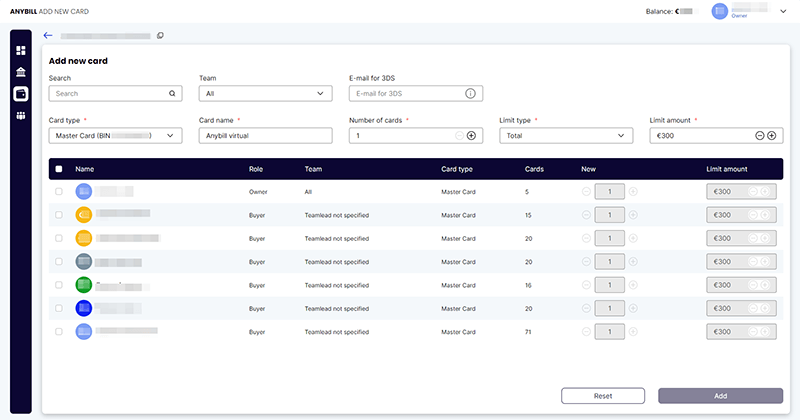Select the Owner row checkbox
Image resolution: width=800 pixels, height=420 pixels.
59,191
